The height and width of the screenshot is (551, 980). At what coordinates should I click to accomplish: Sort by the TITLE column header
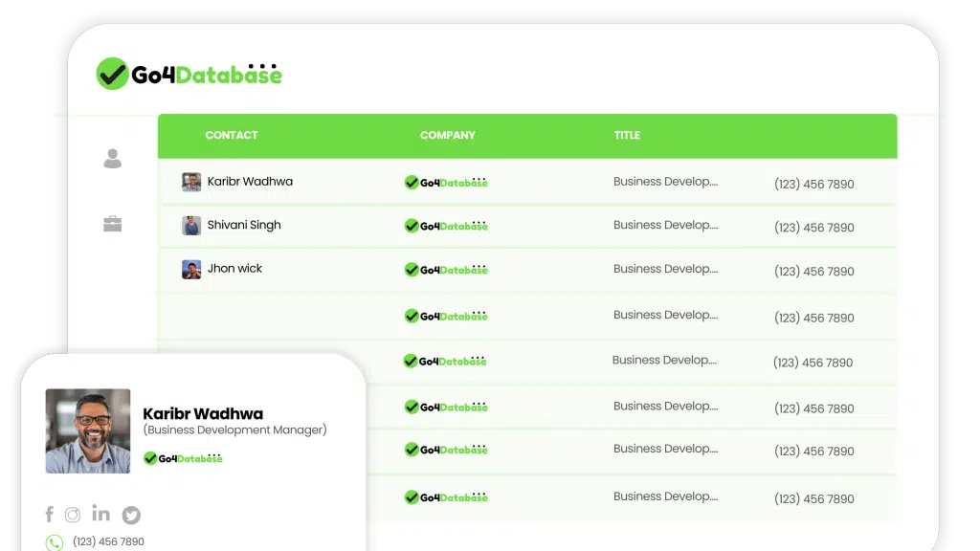pos(627,135)
